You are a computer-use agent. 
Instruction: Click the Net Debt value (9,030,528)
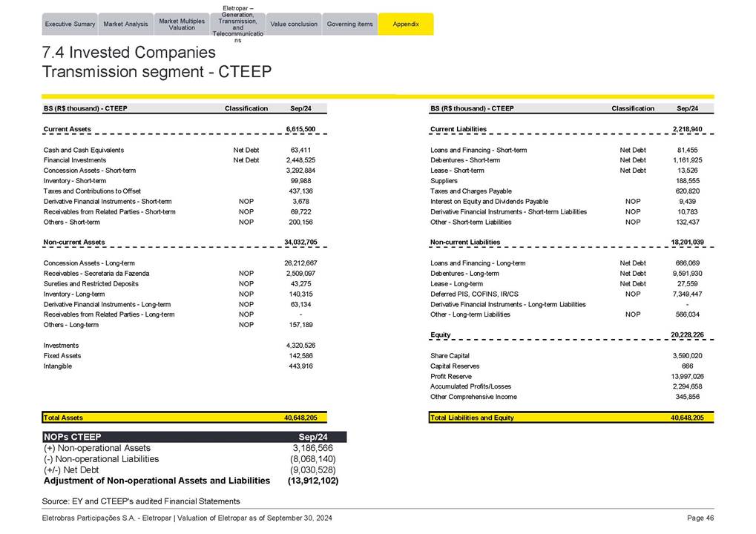[x=312, y=470]
